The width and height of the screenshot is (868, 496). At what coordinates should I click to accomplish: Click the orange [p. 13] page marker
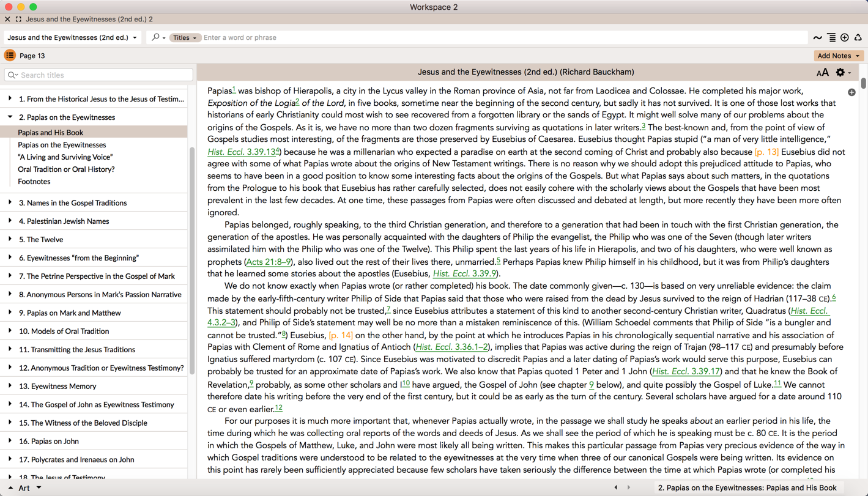click(x=766, y=152)
